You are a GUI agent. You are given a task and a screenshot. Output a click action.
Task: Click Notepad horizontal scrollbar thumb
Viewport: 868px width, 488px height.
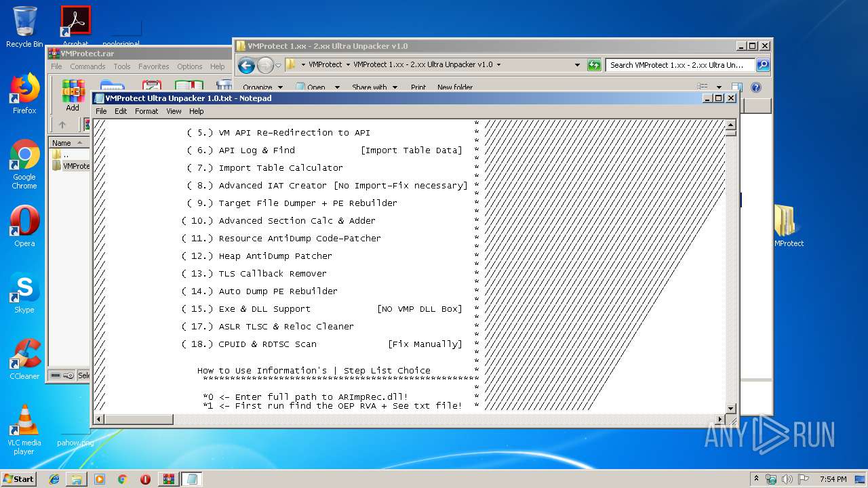point(138,420)
